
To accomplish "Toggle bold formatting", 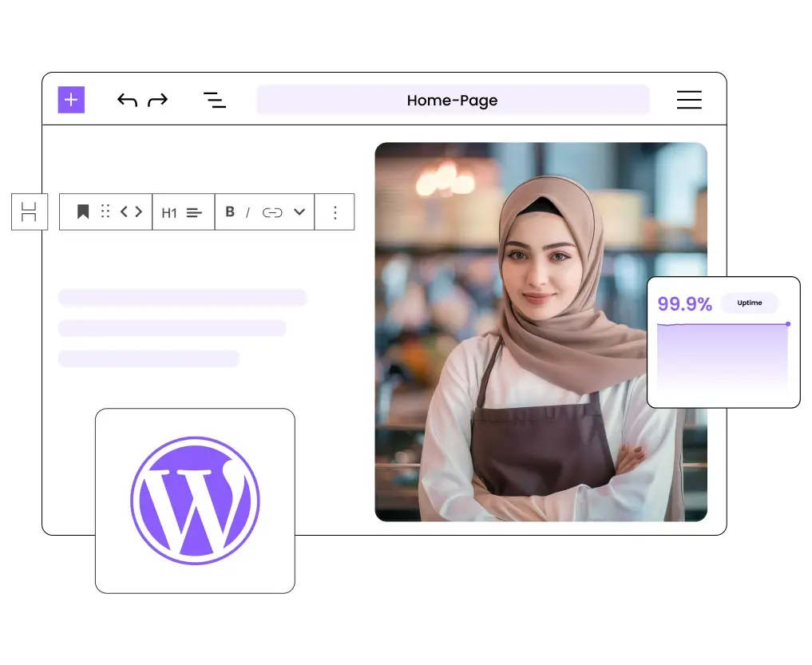I will pyautogui.click(x=231, y=212).
